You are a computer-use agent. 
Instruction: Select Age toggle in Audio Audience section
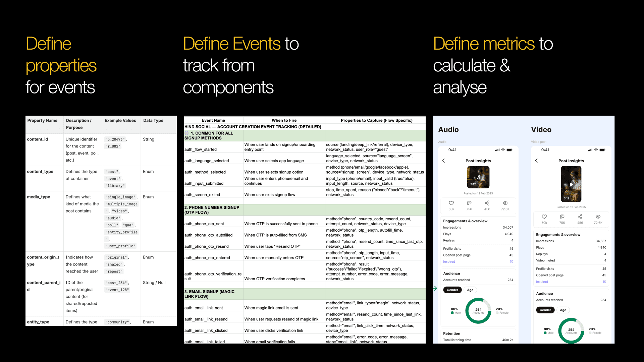pyautogui.click(x=470, y=290)
